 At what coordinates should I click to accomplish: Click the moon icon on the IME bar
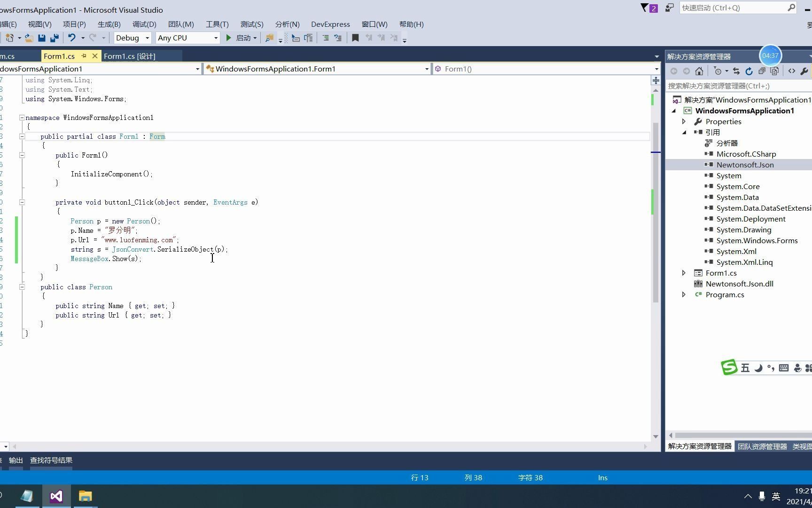[758, 368]
